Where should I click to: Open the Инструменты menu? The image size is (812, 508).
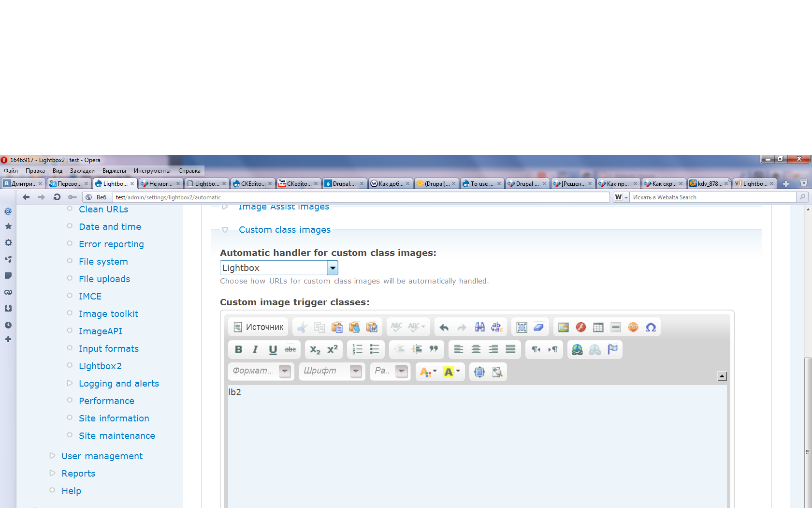152,171
